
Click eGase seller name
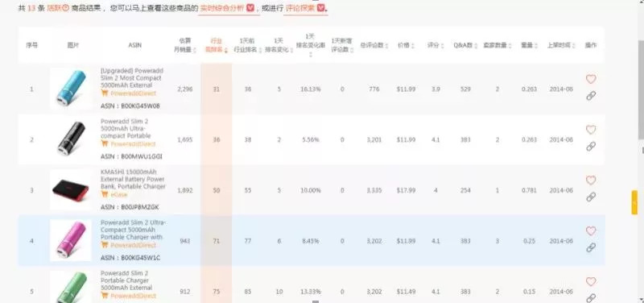pyautogui.click(x=119, y=195)
